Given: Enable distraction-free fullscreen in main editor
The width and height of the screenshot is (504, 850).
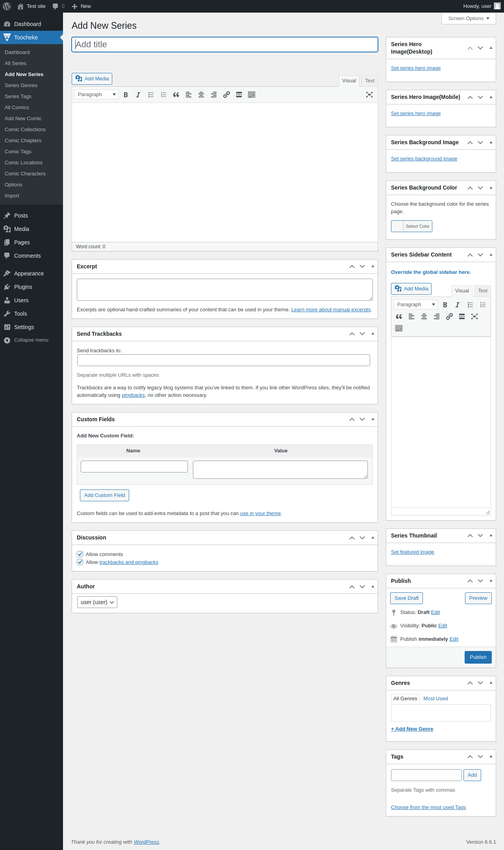Looking at the screenshot, I should 369,95.
